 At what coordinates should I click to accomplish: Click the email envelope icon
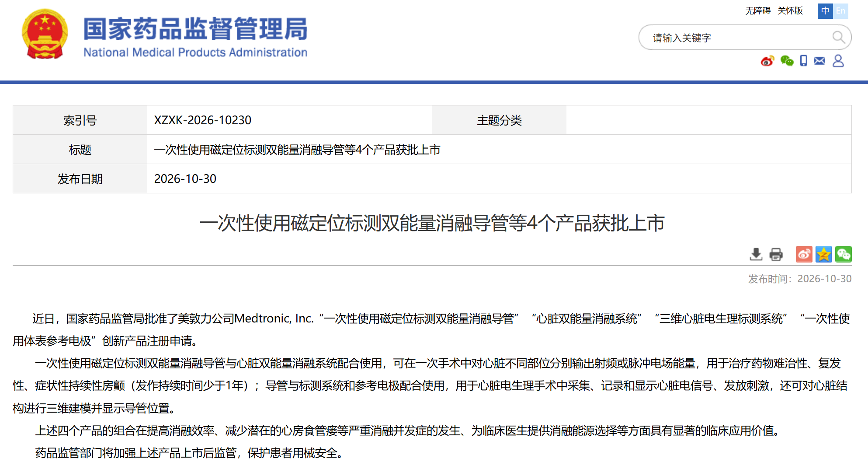819,61
